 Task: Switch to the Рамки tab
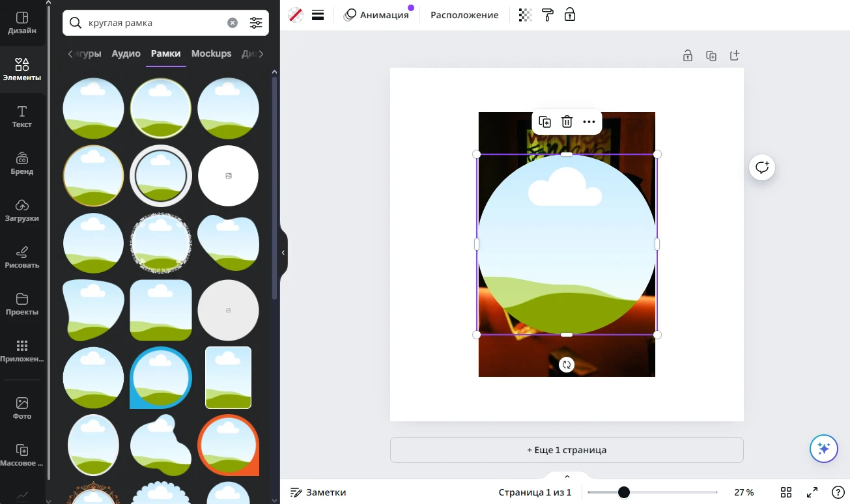coord(165,53)
